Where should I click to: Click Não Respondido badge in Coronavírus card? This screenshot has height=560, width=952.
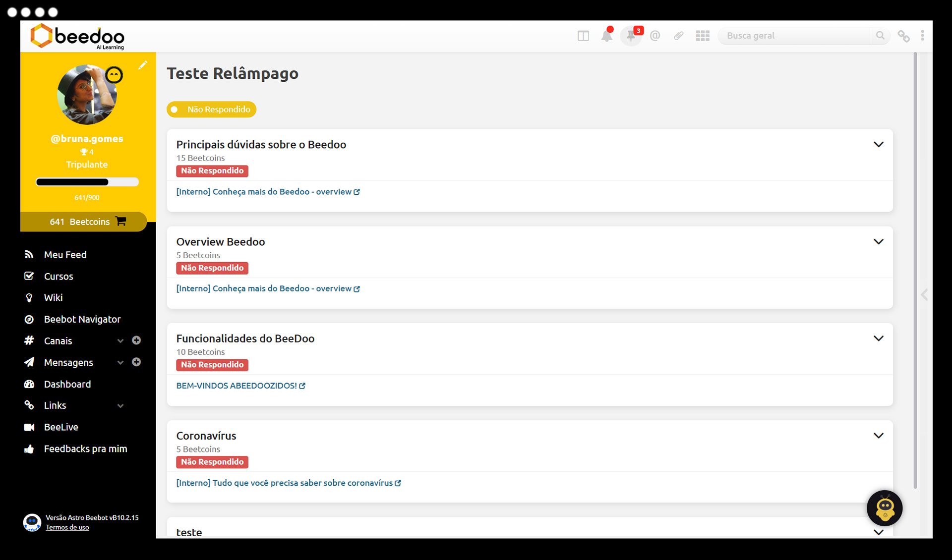212,462
